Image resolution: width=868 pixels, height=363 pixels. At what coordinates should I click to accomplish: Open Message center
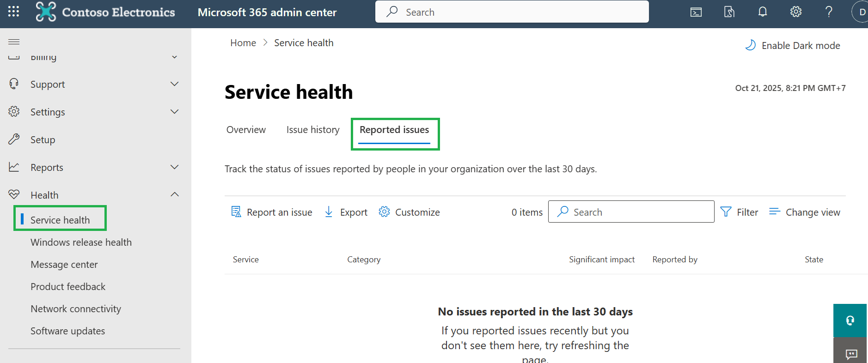[64, 264]
